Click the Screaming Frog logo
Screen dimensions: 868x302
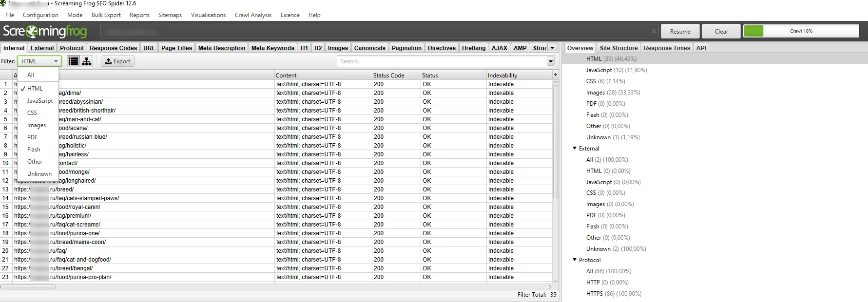(45, 31)
